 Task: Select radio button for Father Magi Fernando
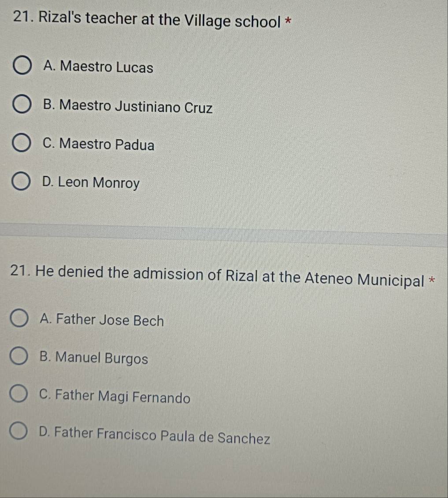19,394
